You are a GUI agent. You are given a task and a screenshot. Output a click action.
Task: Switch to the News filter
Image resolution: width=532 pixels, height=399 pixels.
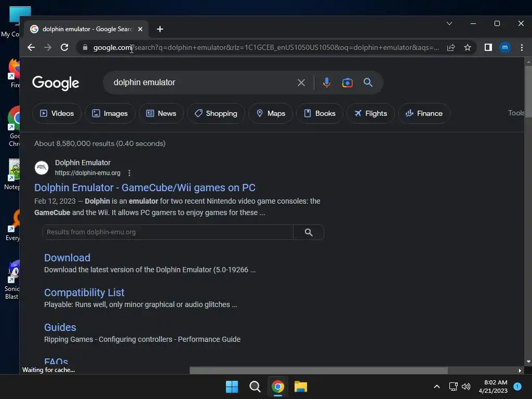click(161, 113)
